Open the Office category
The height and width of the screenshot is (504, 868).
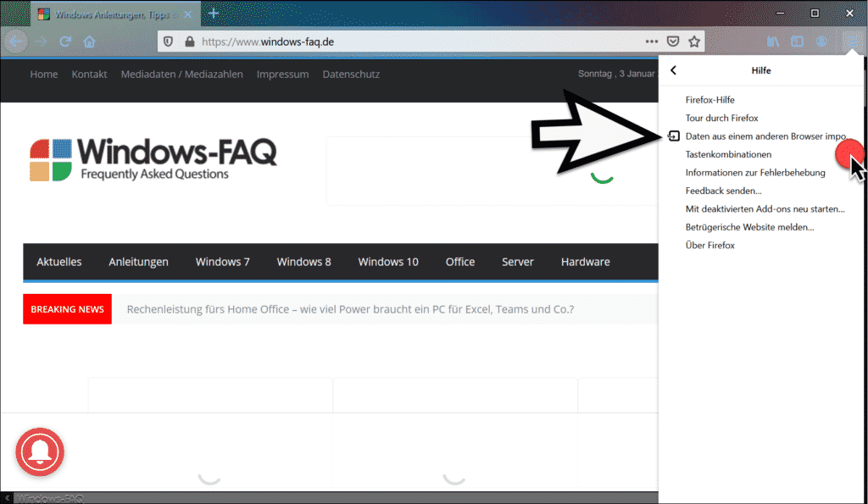(460, 262)
